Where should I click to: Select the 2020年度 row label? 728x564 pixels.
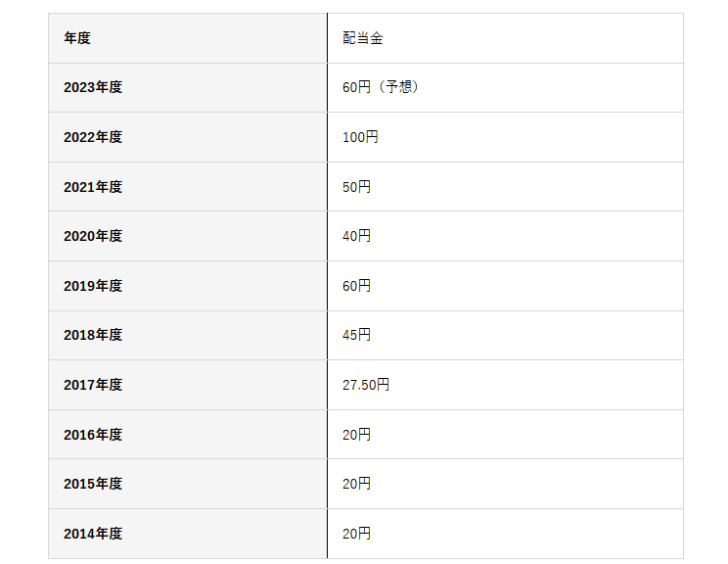click(93, 236)
